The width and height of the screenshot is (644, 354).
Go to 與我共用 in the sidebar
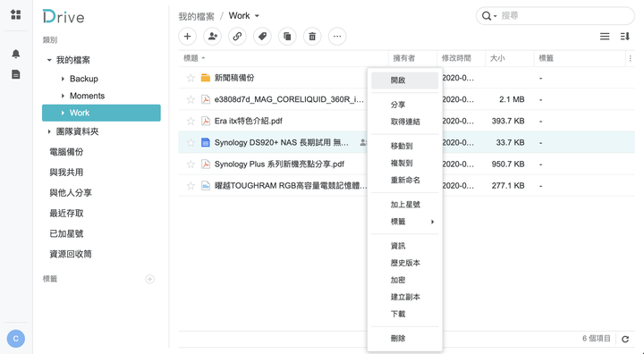pos(66,173)
